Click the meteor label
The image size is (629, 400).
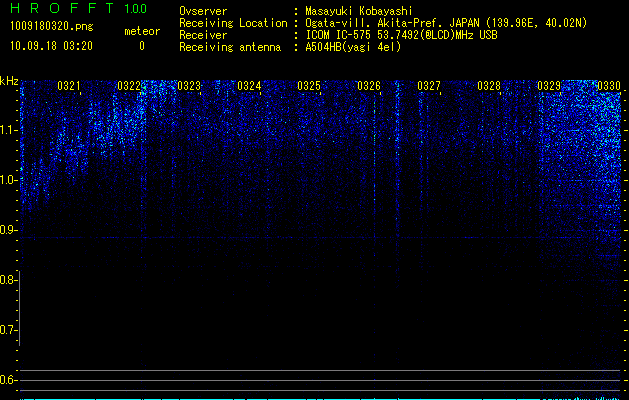tap(142, 31)
